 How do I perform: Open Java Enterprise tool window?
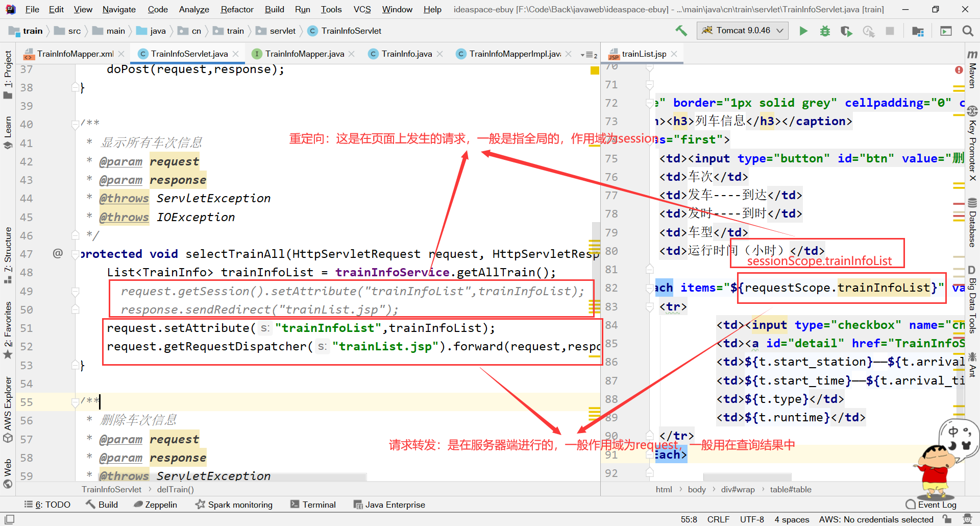pos(389,505)
